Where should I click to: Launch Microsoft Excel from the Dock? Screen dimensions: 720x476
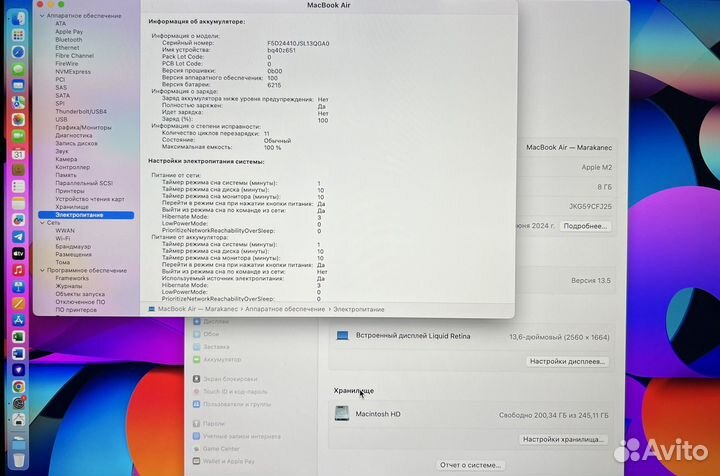click(x=18, y=336)
